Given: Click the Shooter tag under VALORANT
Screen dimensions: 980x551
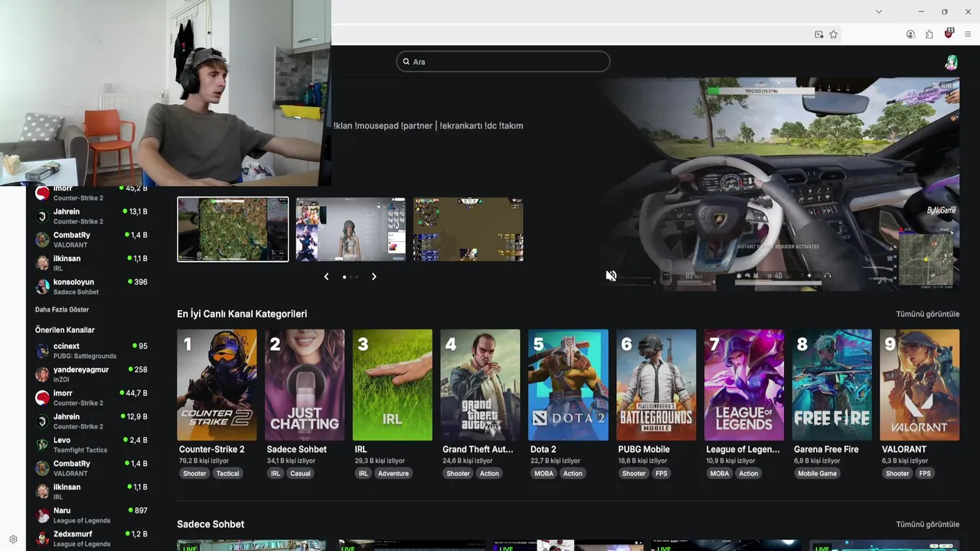Looking at the screenshot, I should (x=897, y=474).
